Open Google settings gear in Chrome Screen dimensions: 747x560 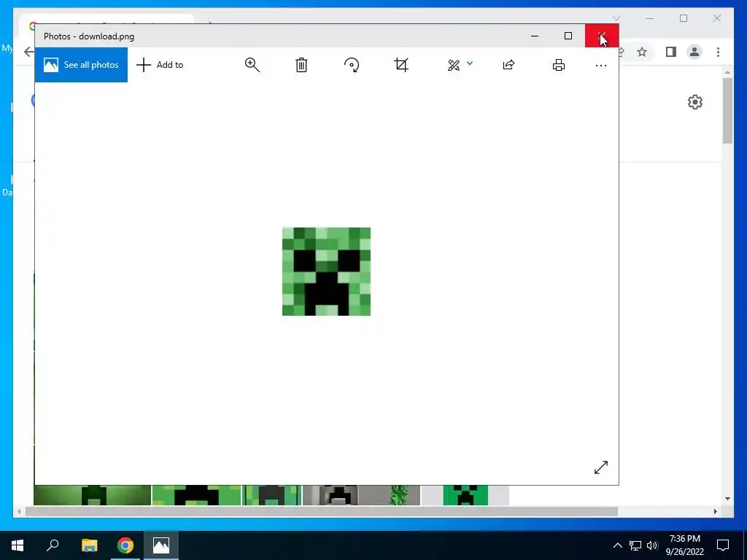click(695, 102)
